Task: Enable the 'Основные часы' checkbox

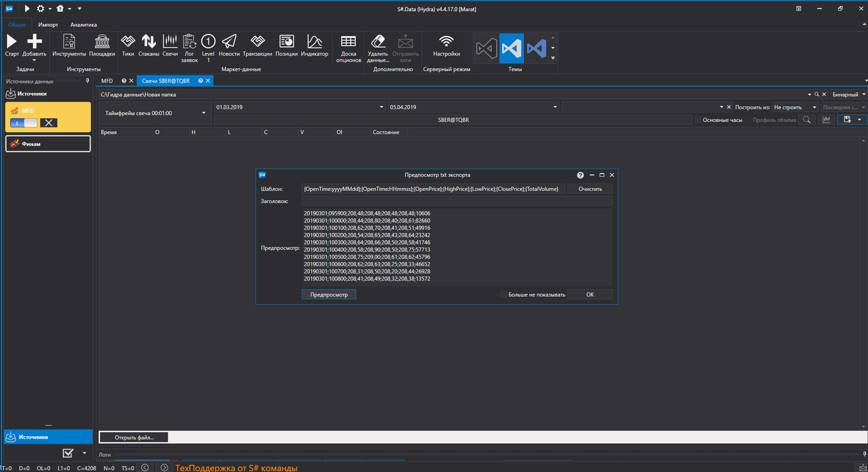Action: tap(698, 120)
